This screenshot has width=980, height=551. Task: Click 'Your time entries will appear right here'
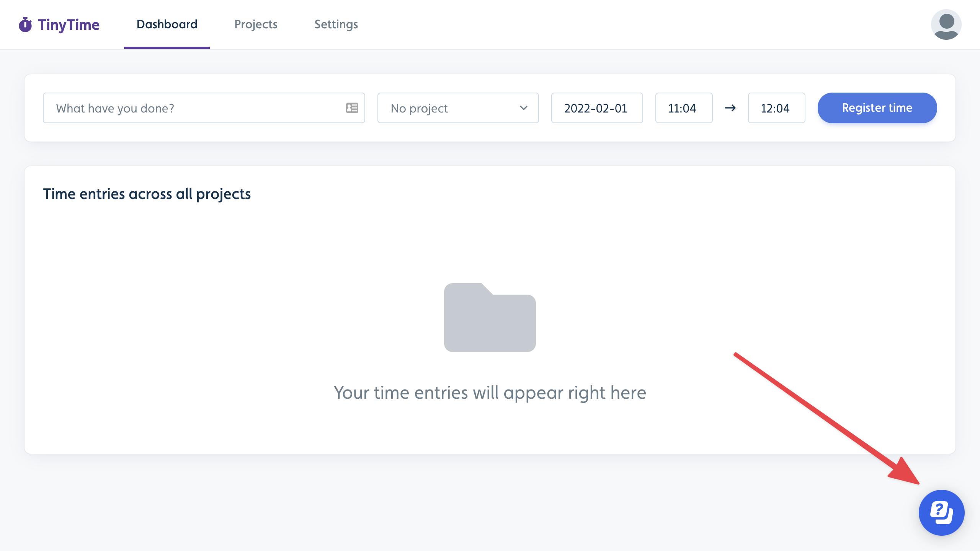point(490,393)
